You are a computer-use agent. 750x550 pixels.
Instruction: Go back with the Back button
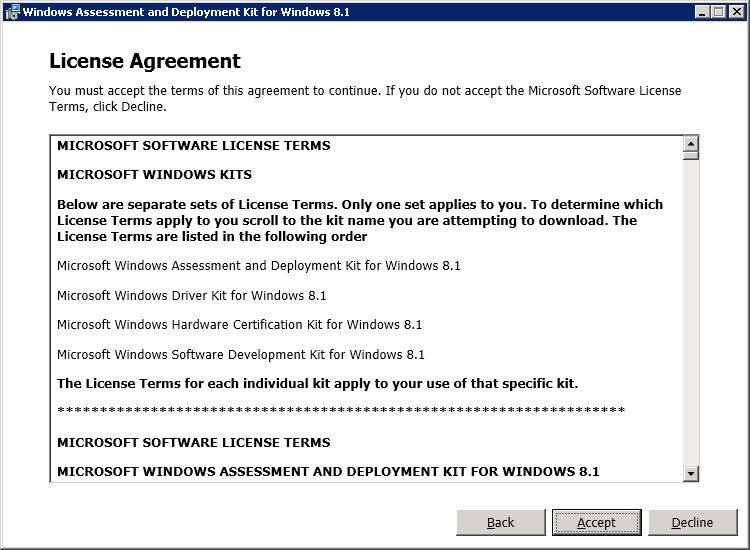500,522
